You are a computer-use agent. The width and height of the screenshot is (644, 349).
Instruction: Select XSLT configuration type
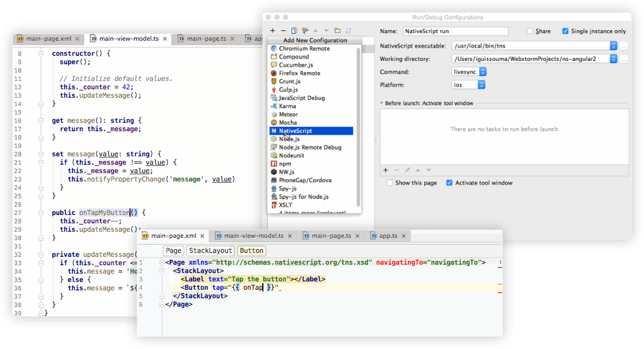311,205
